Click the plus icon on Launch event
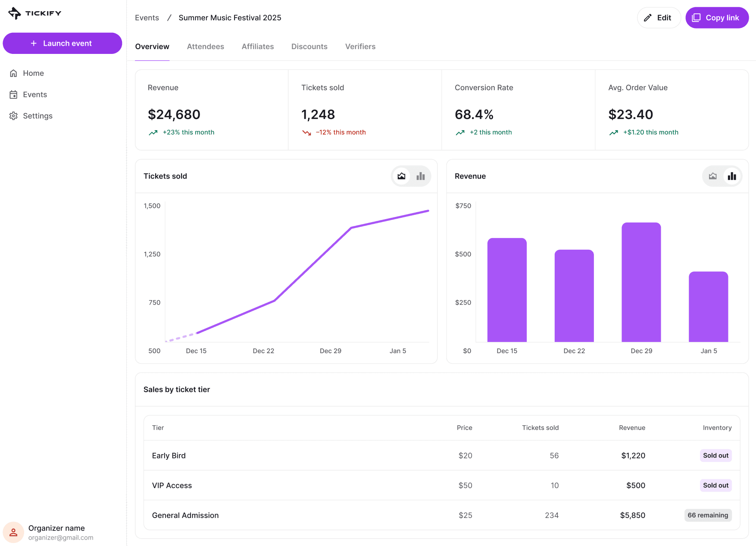The width and height of the screenshot is (756, 546). click(34, 43)
